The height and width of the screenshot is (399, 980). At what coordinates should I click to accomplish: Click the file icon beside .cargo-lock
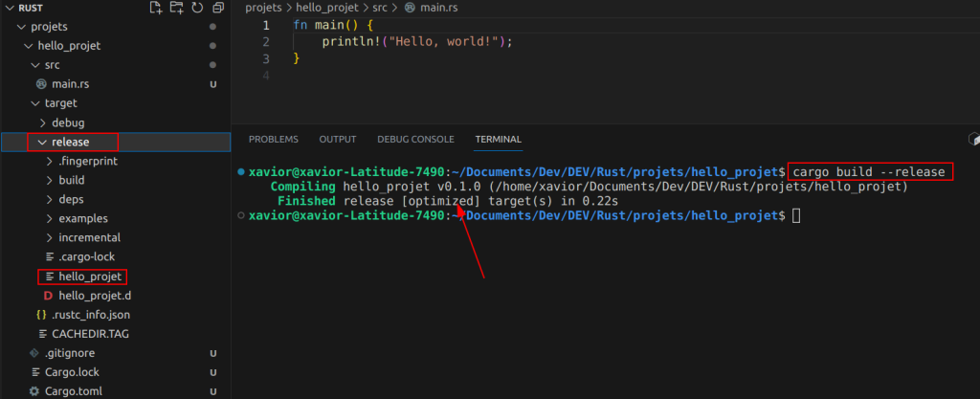coord(50,256)
